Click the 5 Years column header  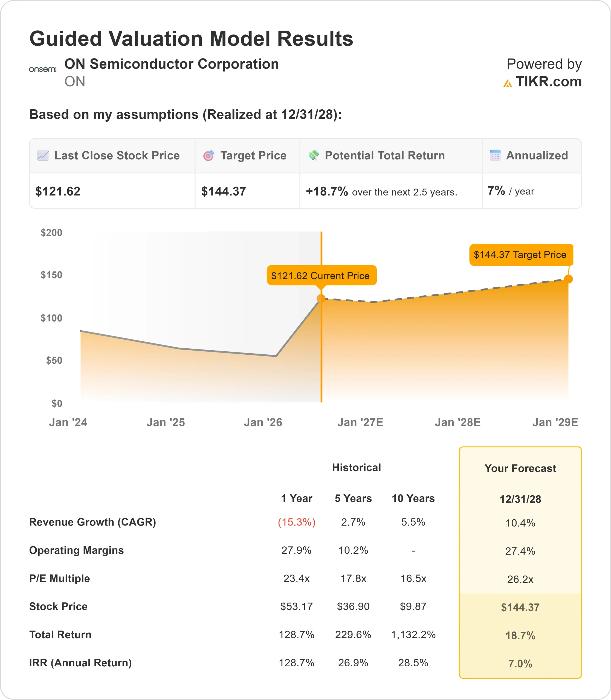pyautogui.click(x=353, y=498)
